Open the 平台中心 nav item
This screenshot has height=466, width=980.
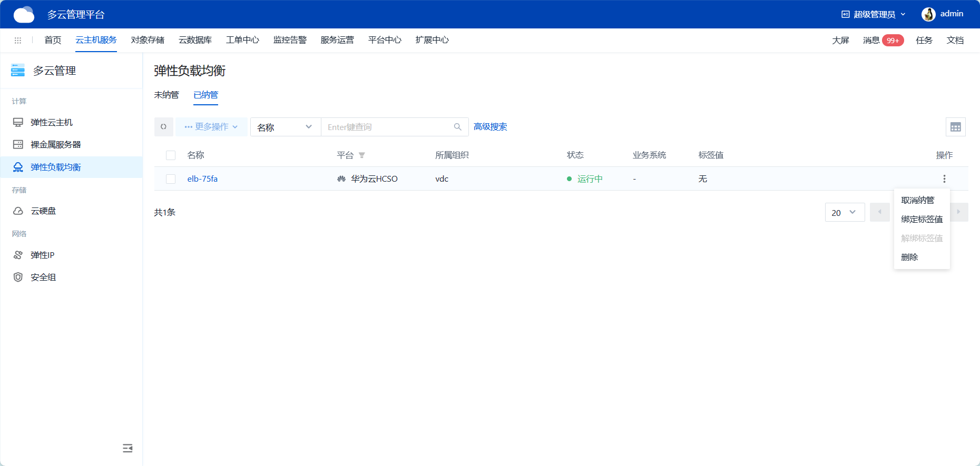coord(385,40)
